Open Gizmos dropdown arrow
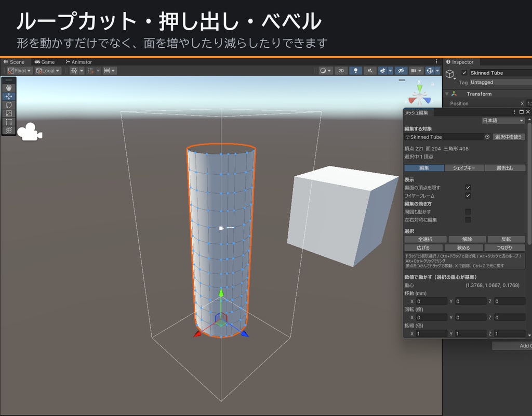This screenshot has width=532, height=416. point(437,71)
